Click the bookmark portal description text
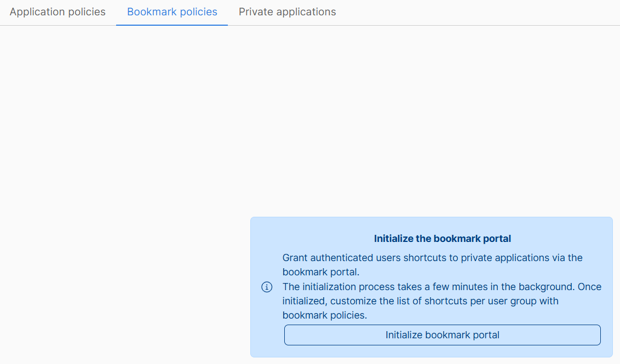The width and height of the screenshot is (620, 364). [432, 264]
